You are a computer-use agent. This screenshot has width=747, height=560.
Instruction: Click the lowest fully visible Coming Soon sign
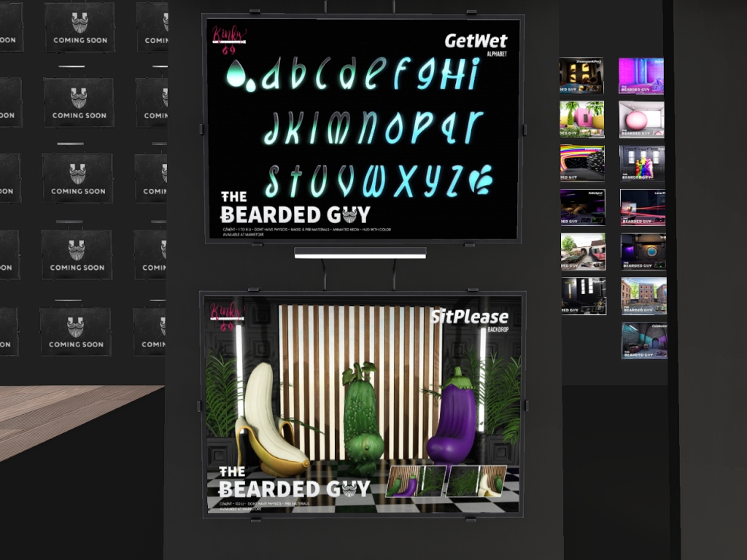[x=75, y=332]
